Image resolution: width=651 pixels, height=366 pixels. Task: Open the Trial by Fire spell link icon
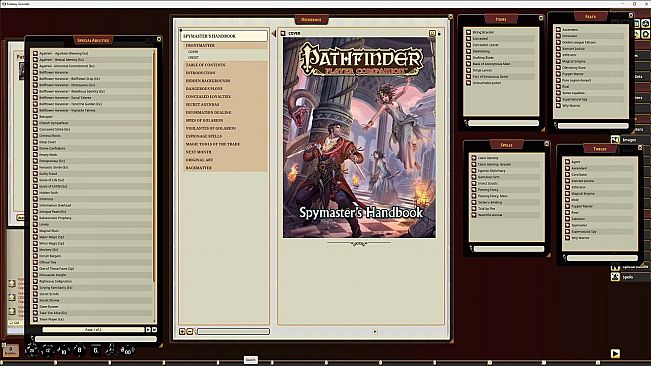coord(474,209)
